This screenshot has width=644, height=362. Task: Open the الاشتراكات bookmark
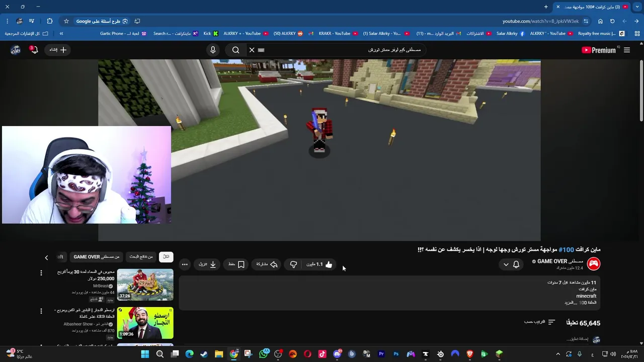[x=478, y=34]
